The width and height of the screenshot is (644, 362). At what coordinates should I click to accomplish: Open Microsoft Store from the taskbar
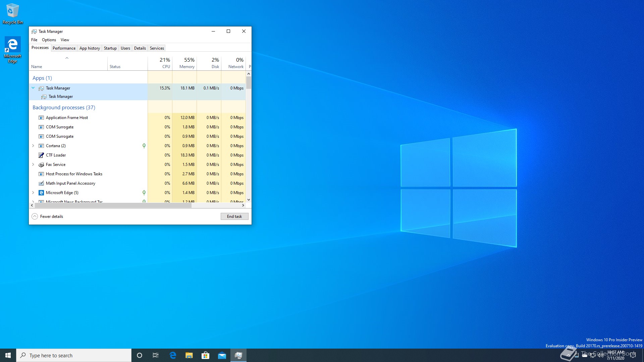pyautogui.click(x=205, y=355)
